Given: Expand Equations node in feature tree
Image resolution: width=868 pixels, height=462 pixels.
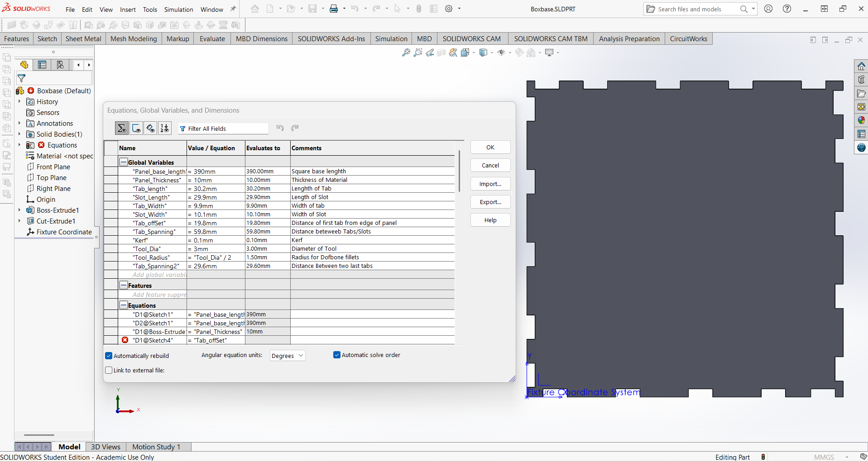Looking at the screenshot, I should (19, 145).
